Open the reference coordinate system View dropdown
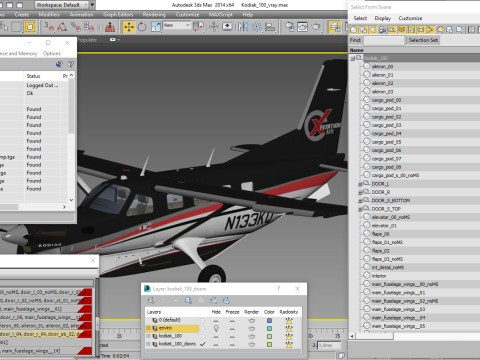Image resolution: width=480 pixels, height=360 pixels. click(x=177, y=25)
